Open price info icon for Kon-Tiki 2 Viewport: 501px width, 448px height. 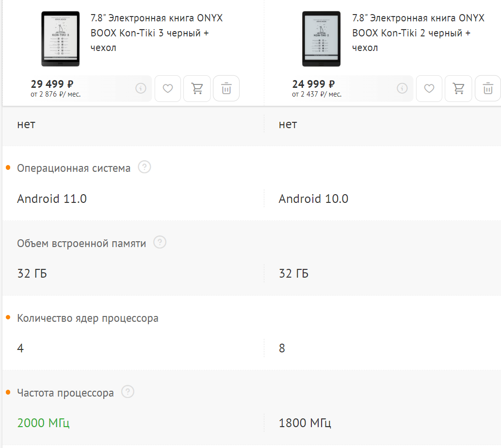pyautogui.click(x=402, y=88)
